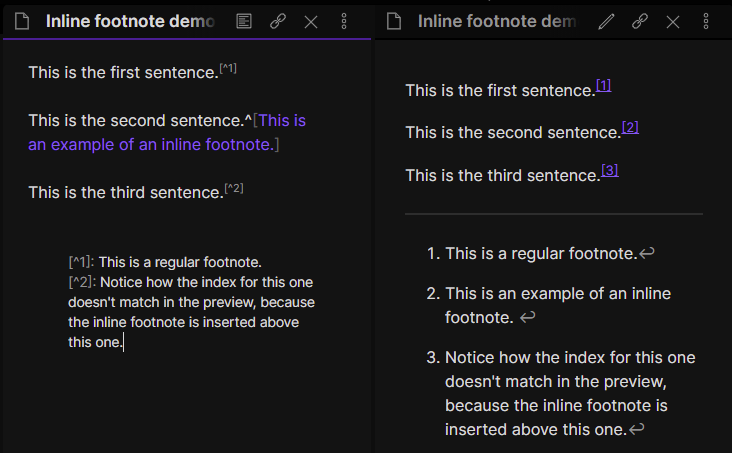Close the left editor pane

[x=311, y=21]
